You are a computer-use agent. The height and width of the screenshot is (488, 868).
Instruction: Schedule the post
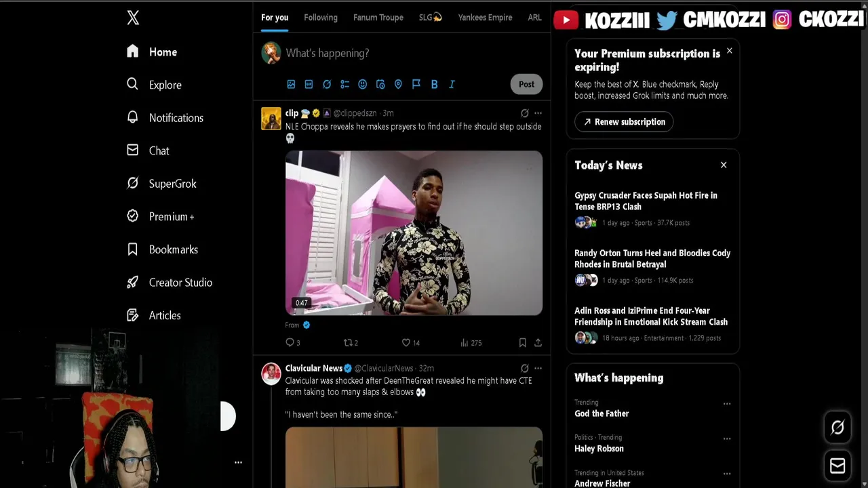pyautogui.click(x=380, y=84)
